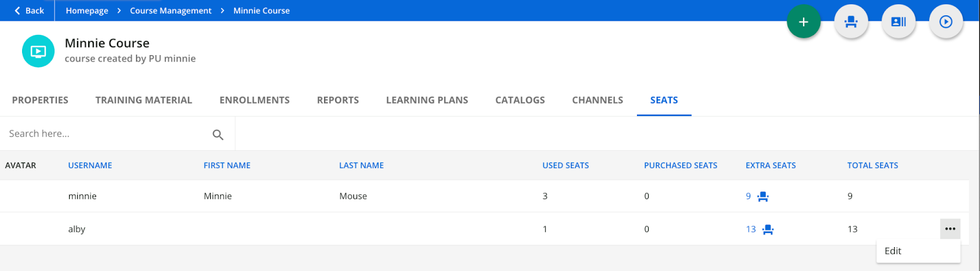Click the green plus add button
This screenshot has width=980, height=271.
point(803,22)
